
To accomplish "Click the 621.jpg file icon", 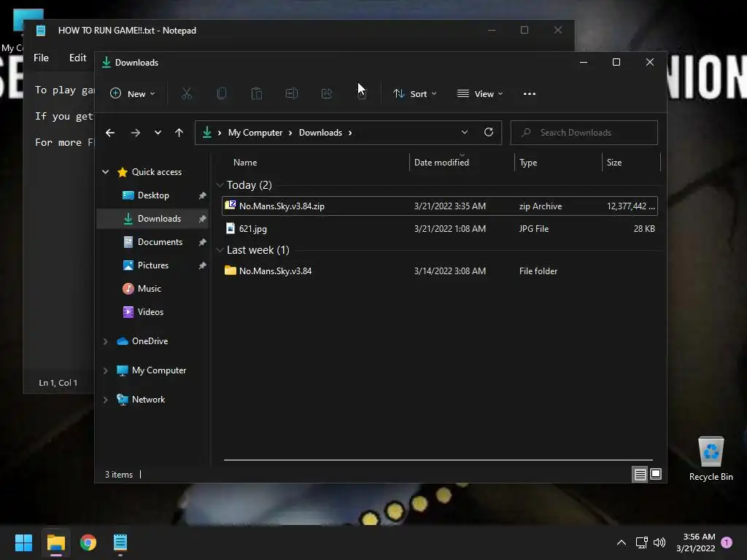I will [230, 228].
